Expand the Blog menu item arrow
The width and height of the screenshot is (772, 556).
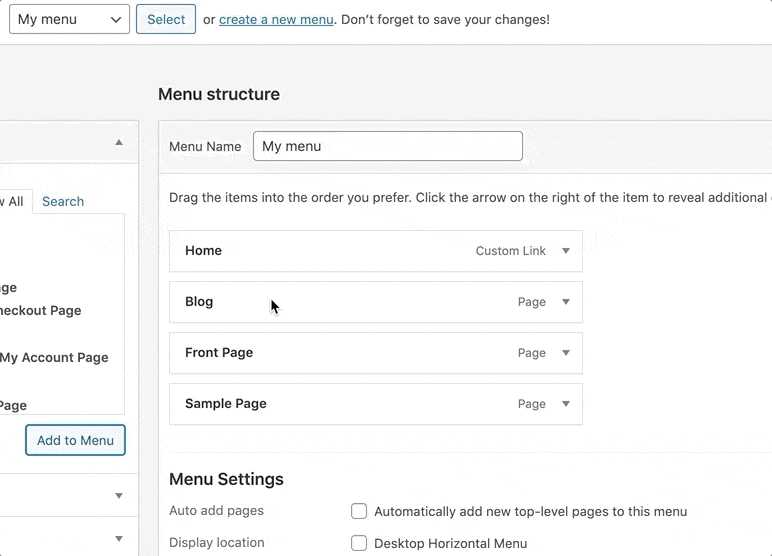[x=566, y=302]
